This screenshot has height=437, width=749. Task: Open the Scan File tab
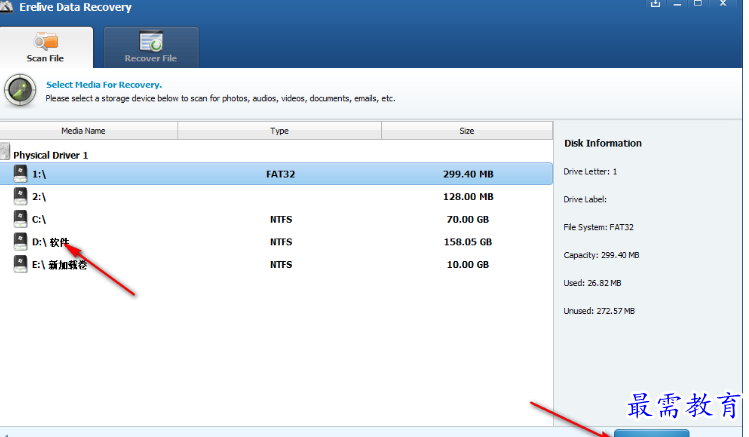pyautogui.click(x=46, y=47)
